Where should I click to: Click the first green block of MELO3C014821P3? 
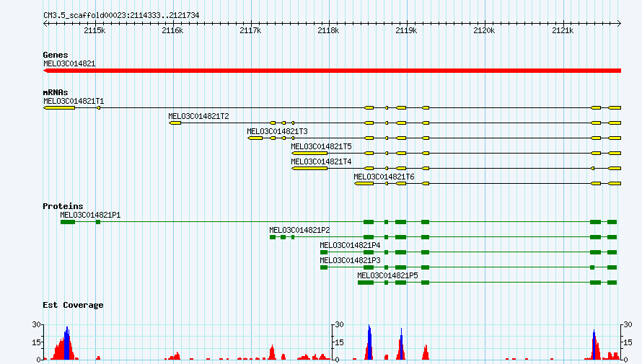324,267
